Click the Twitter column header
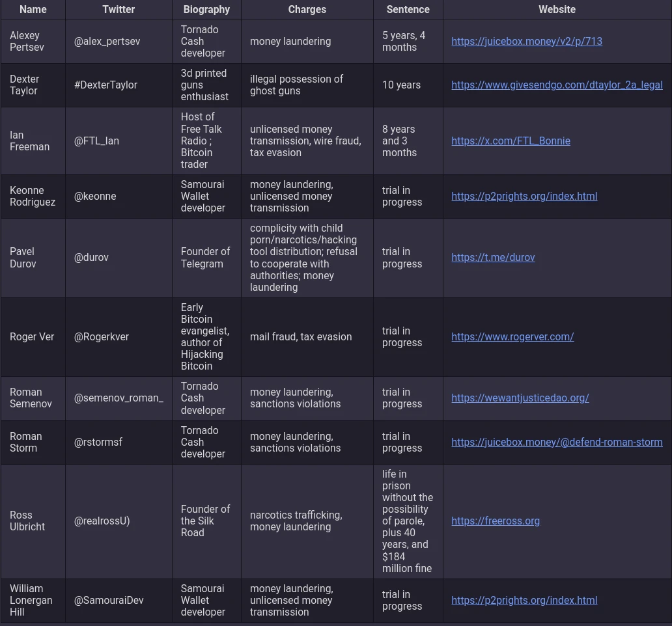 pyautogui.click(x=119, y=10)
